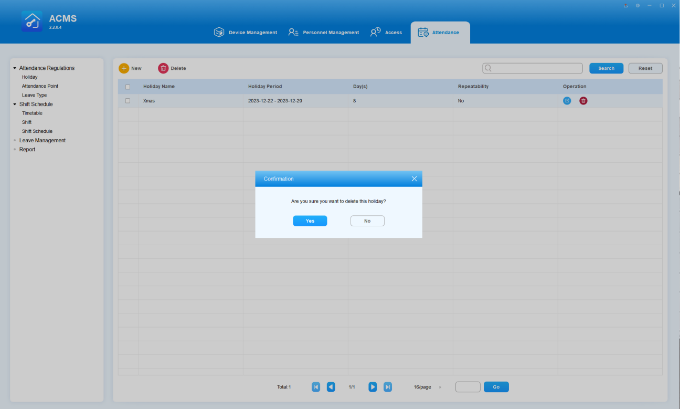Image resolution: width=680 pixels, height=409 pixels.
Task: Go to the next page of results
Action: (x=372, y=386)
